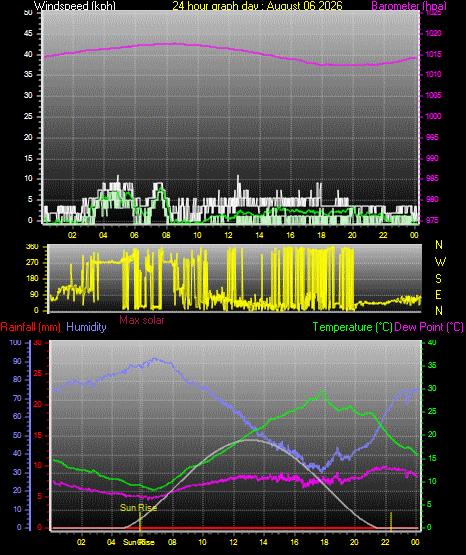
Task: Click the "Windspeed (kph)" axis title
Action: (75, 6)
